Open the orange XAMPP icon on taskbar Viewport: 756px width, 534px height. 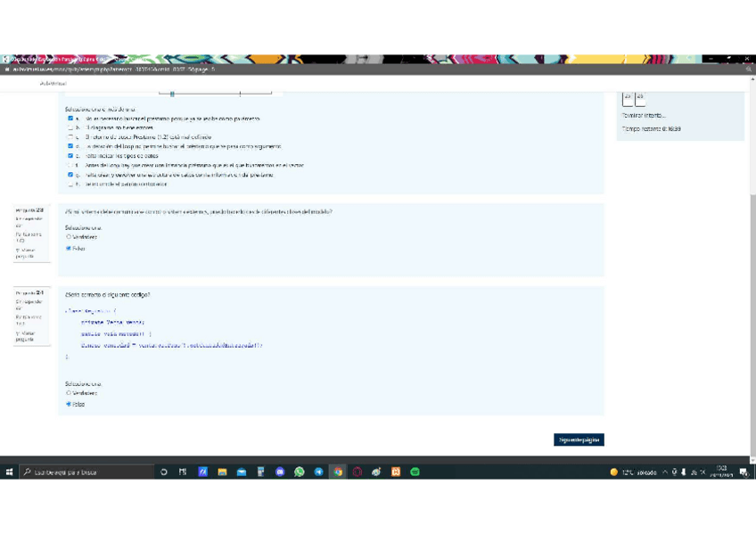396,472
